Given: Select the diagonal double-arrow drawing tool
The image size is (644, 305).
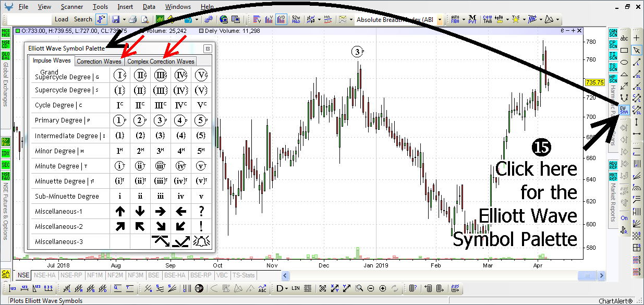Looking at the screenshot, I should (624, 86).
